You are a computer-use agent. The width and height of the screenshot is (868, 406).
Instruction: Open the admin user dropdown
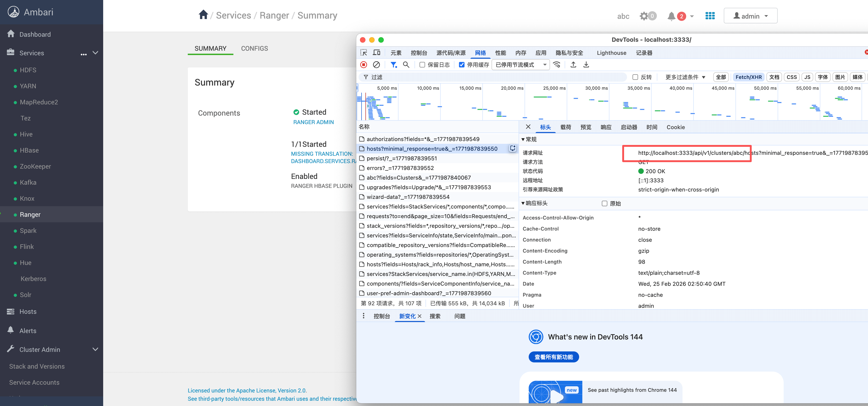click(750, 16)
